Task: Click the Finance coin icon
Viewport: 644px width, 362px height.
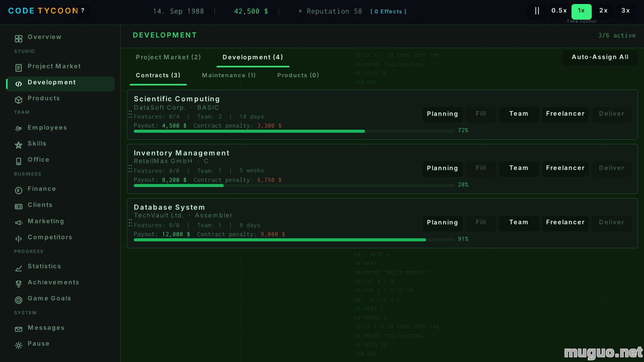Action: pyautogui.click(x=18, y=191)
